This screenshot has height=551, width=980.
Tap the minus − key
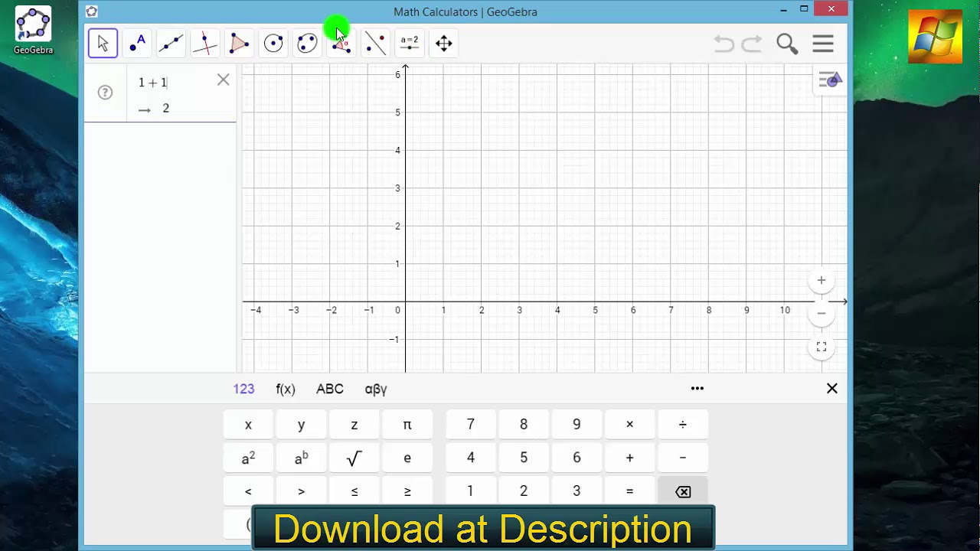[x=683, y=458]
